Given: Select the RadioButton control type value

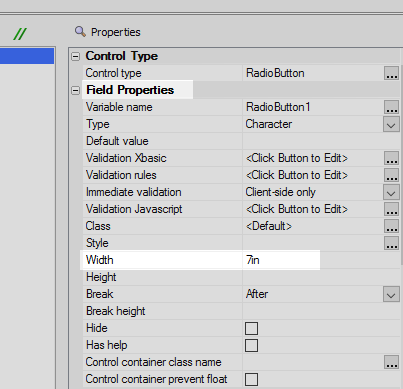Looking at the screenshot, I should pos(275,73).
